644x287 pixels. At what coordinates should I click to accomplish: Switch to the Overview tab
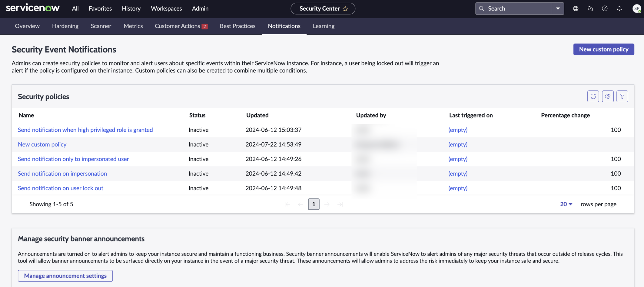click(x=27, y=26)
